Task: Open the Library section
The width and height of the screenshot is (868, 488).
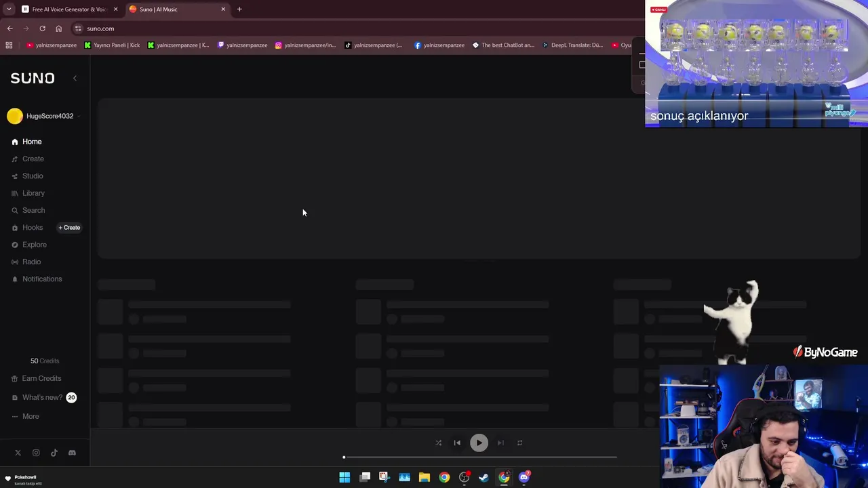Action: click(28, 193)
